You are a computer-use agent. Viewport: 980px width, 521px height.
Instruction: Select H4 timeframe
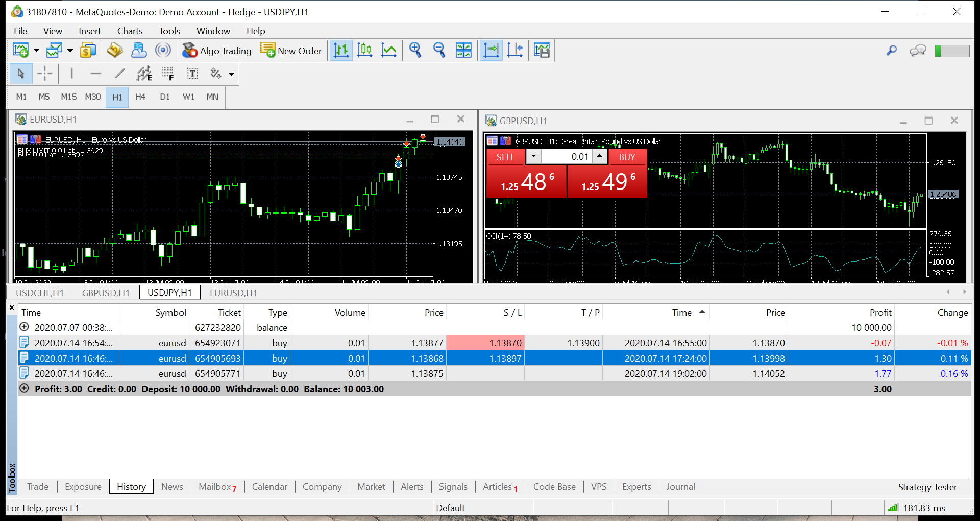(140, 97)
